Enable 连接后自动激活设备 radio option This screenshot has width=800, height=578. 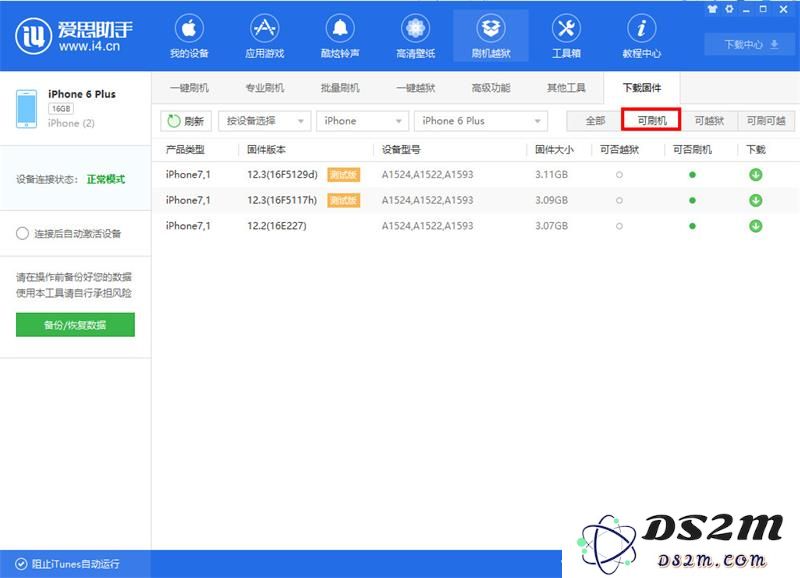click(22, 234)
